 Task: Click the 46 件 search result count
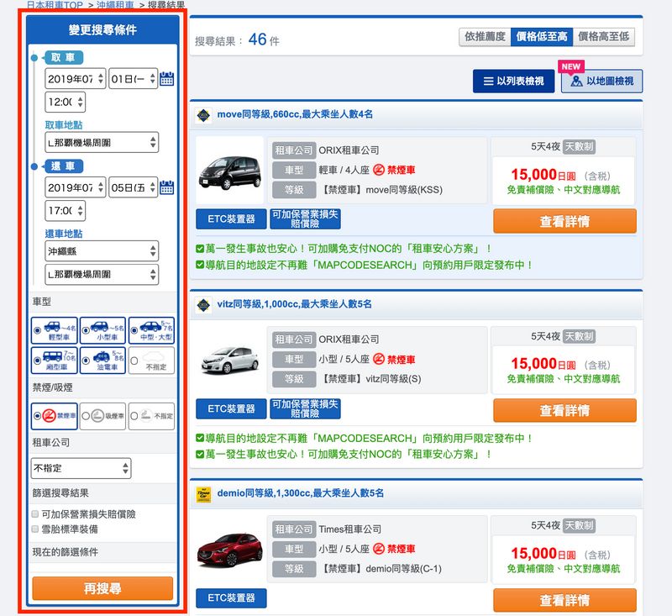264,39
